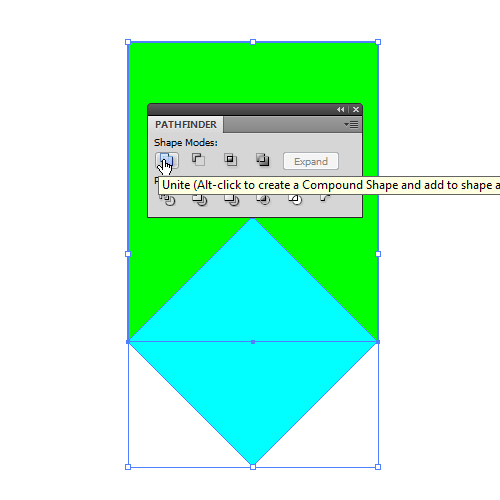Collapse the panel with the double-arrow icon
This screenshot has width=500, height=500.
(x=340, y=109)
